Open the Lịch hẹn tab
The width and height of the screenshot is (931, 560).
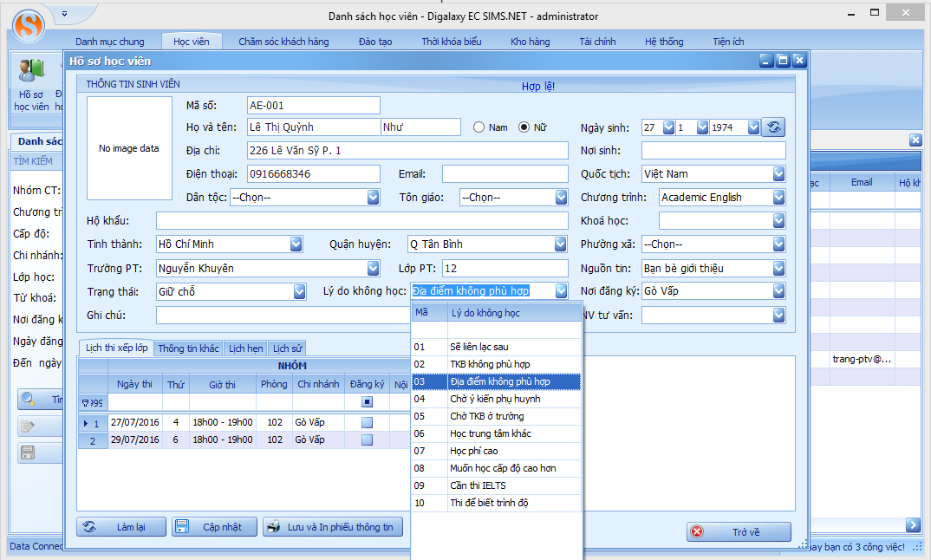[x=245, y=348]
